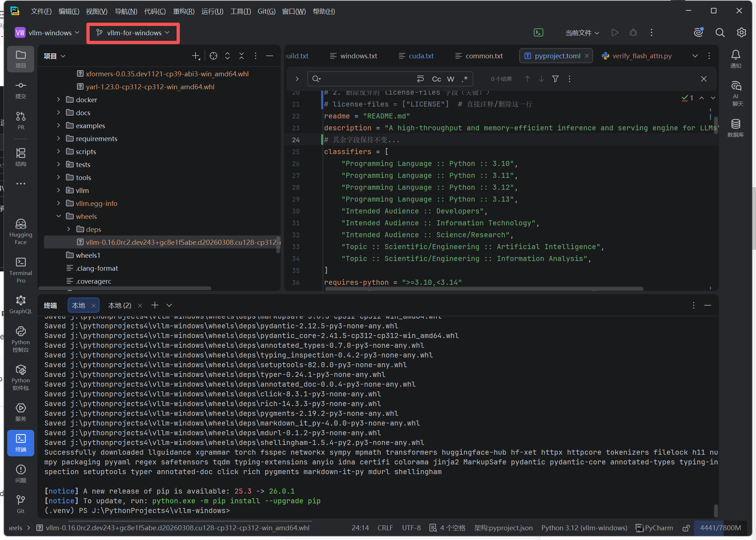The width and height of the screenshot is (756, 540).
Task: Click UTF-8 encoding in status bar
Action: 411,528
